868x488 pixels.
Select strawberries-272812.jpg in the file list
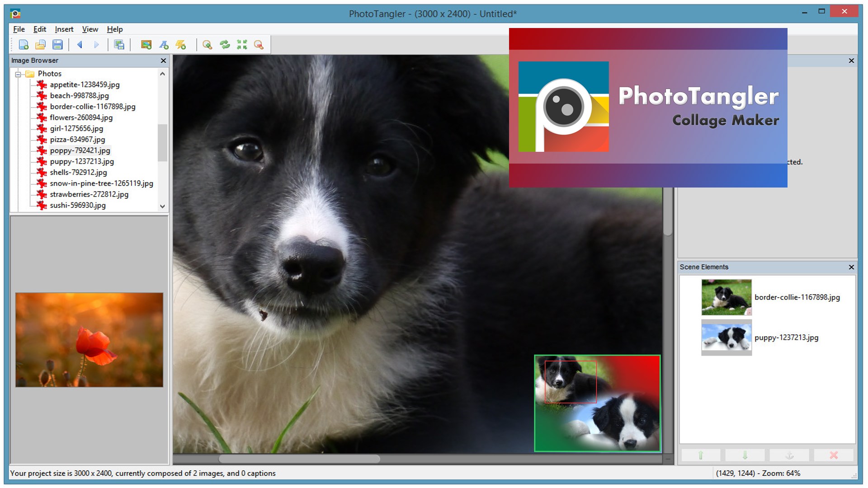pyautogui.click(x=89, y=194)
